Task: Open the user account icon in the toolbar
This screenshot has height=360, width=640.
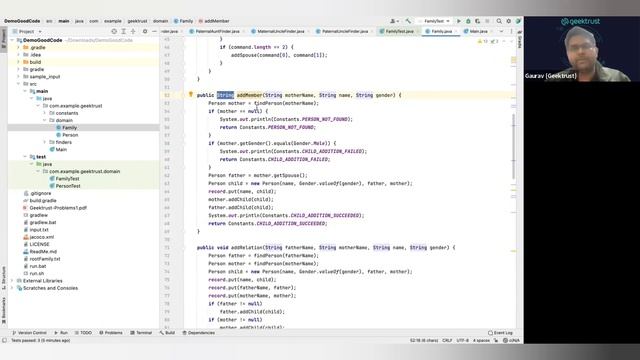Action: (x=394, y=21)
